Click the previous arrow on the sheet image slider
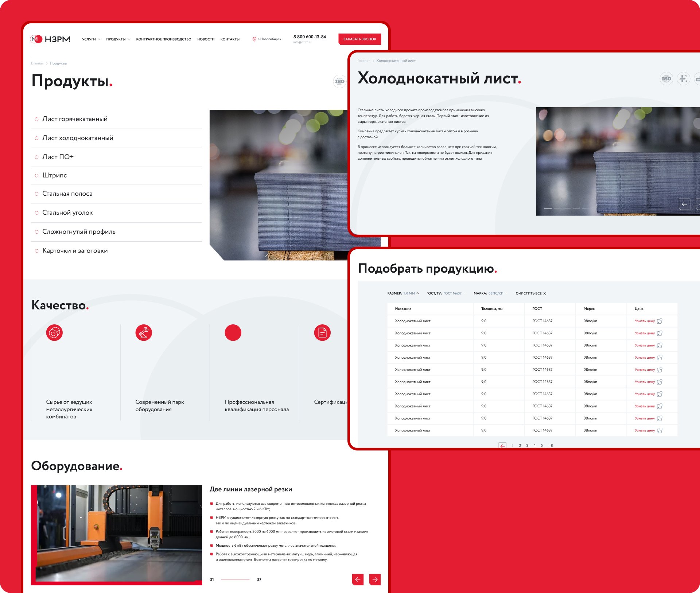 click(x=684, y=204)
